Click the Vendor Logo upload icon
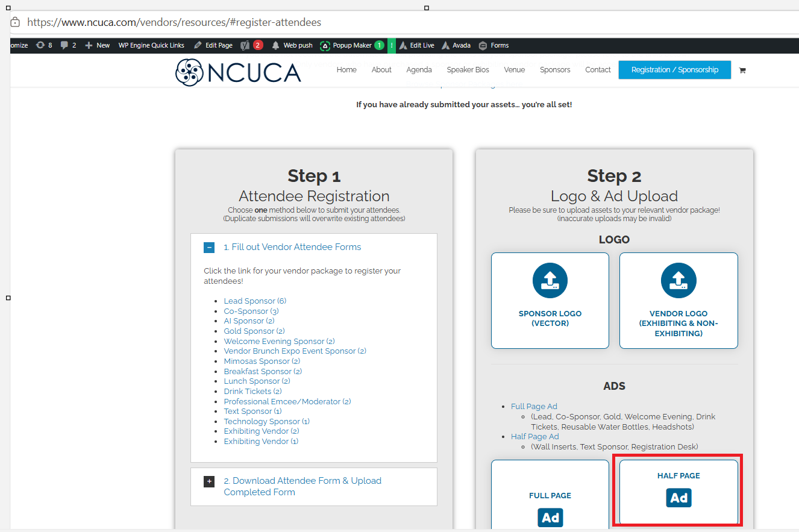Screen dimensions: 799x532 click(678, 281)
